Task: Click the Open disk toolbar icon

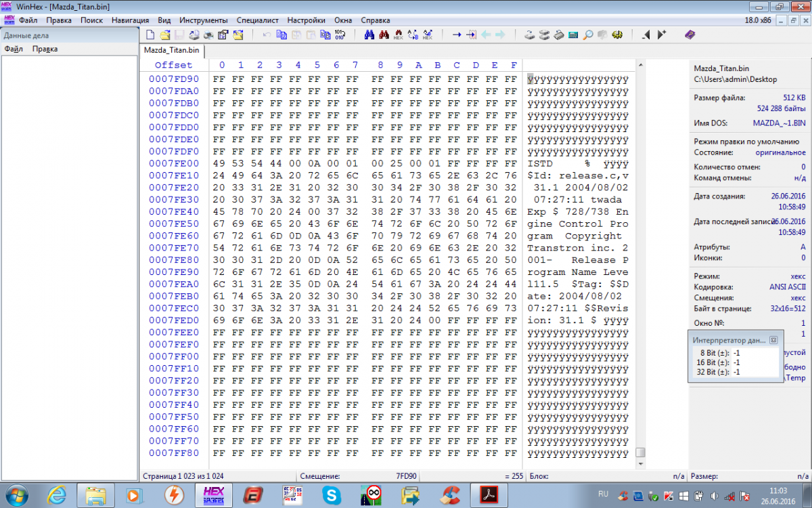Action: click(x=529, y=35)
